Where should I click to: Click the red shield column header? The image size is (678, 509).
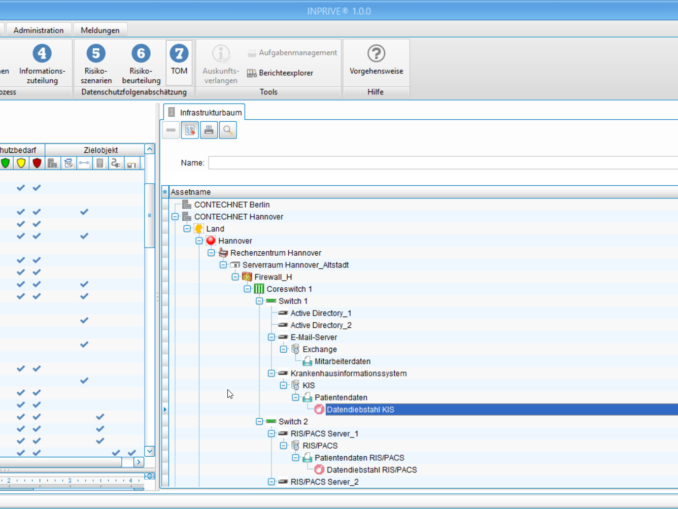(x=37, y=163)
